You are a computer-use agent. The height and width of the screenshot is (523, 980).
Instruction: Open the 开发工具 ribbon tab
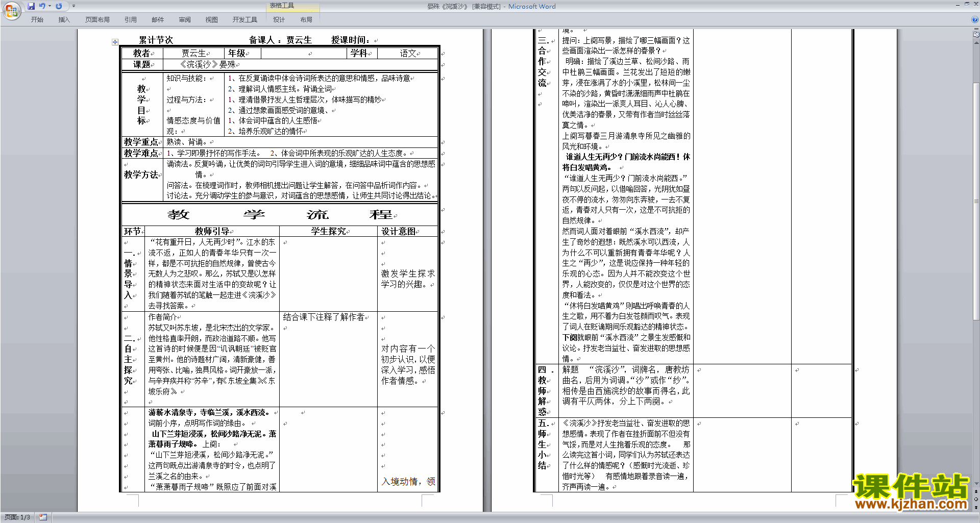pyautogui.click(x=244, y=20)
